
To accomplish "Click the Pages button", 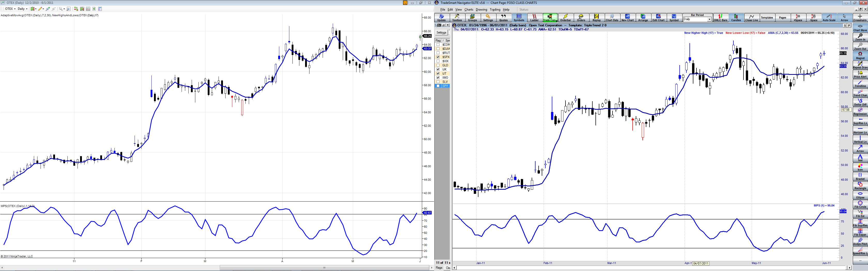I will pos(782,18).
